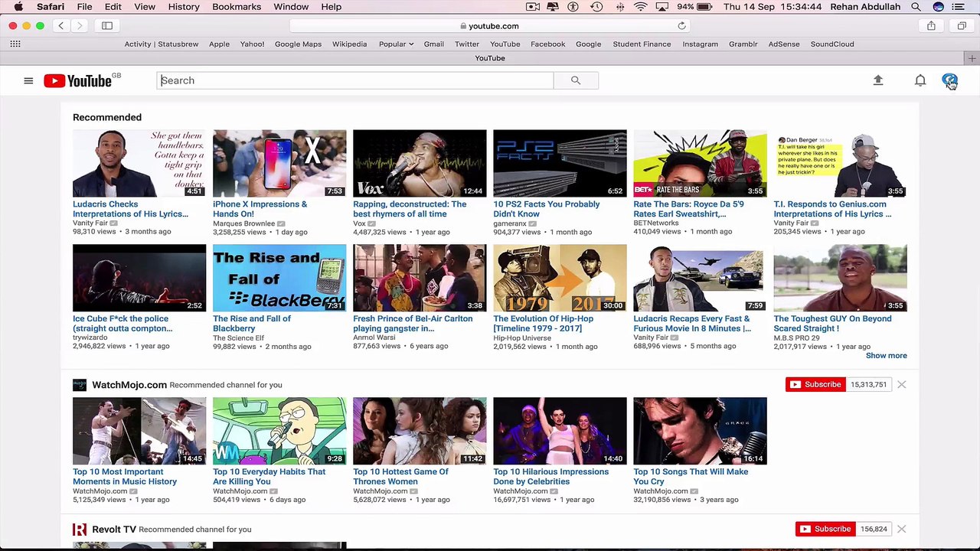Open Wi-Fi status in menu bar
Viewport: 980px width, 551px height.
tap(641, 7)
